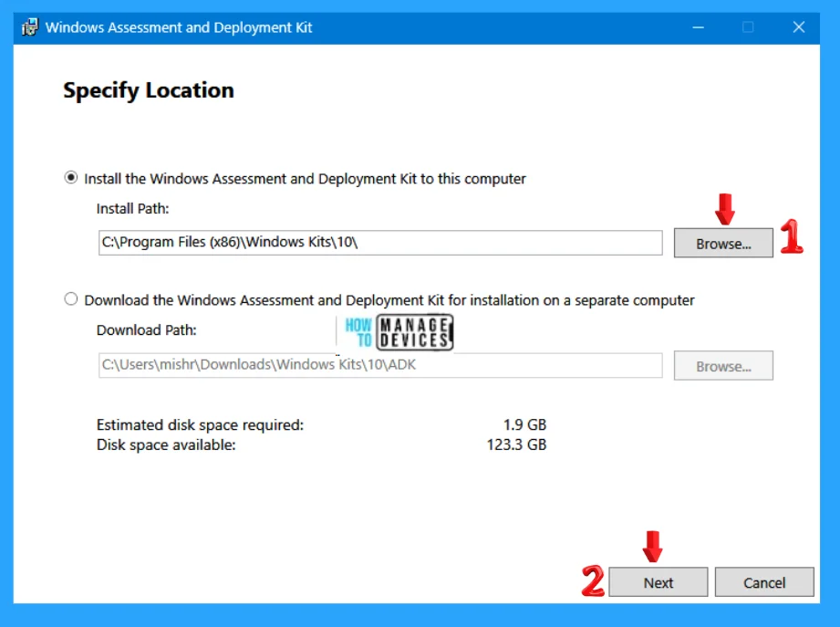The image size is (840, 627).
Task: Click the Next button
Action: pyautogui.click(x=658, y=582)
